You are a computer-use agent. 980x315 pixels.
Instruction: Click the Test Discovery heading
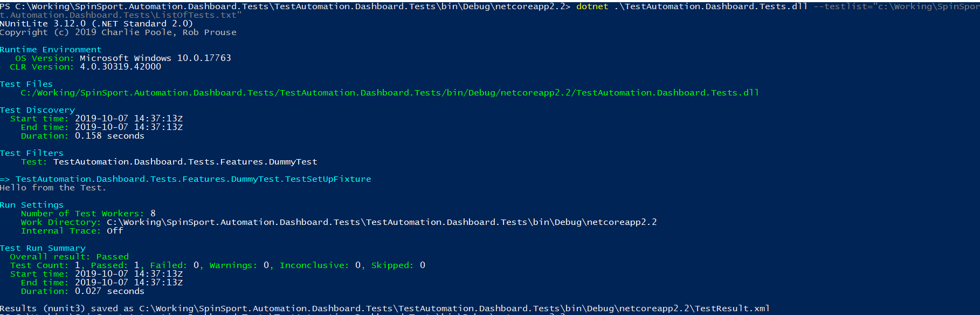pyautogui.click(x=37, y=110)
